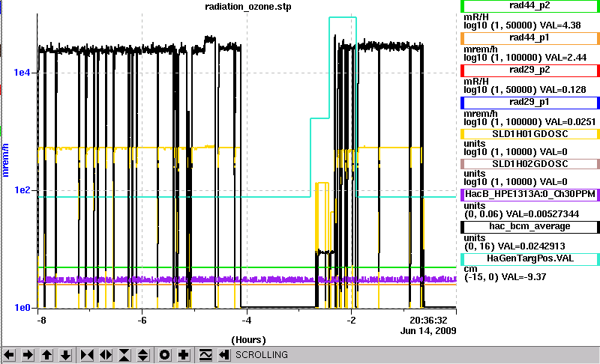Click the rad29_p2 VAL=0.128 readout
600x364 pixels.
(x=563, y=89)
